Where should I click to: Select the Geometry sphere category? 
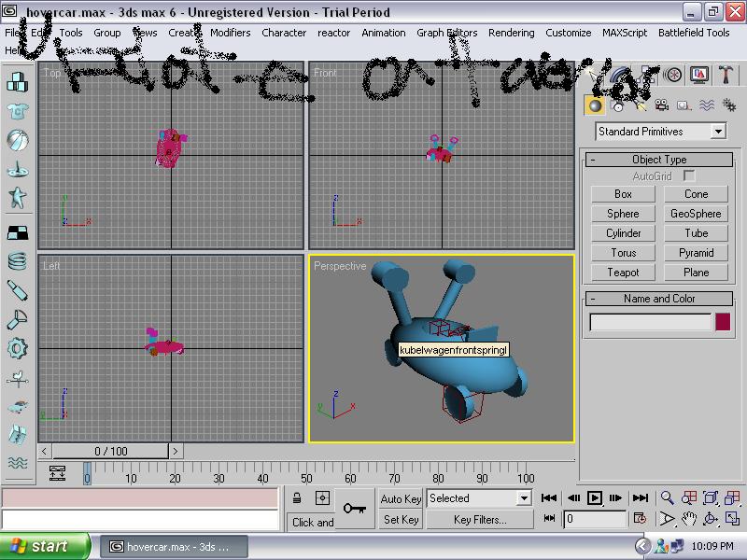[x=595, y=105]
